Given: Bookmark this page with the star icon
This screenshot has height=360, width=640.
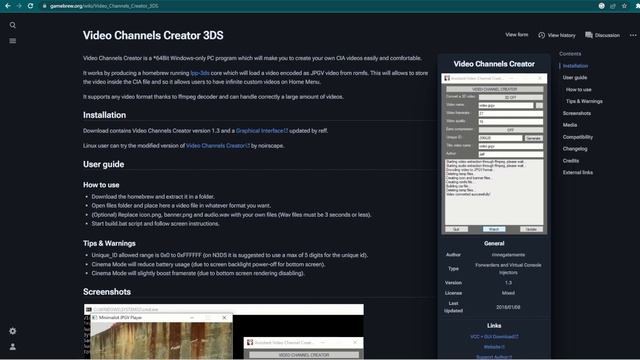Looking at the screenshot, I should [x=624, y=6].
